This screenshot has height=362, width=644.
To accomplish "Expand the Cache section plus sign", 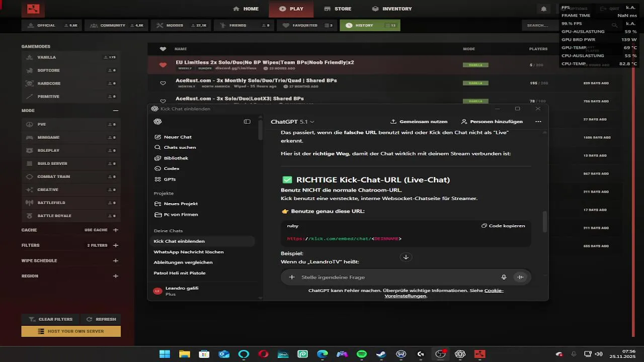I will (116, 230).
